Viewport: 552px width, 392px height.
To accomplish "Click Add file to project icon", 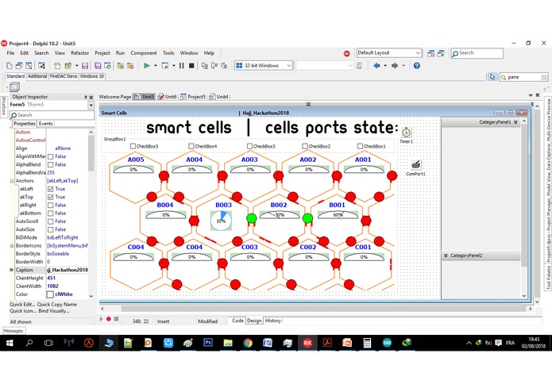I will [x=121, y=66].
